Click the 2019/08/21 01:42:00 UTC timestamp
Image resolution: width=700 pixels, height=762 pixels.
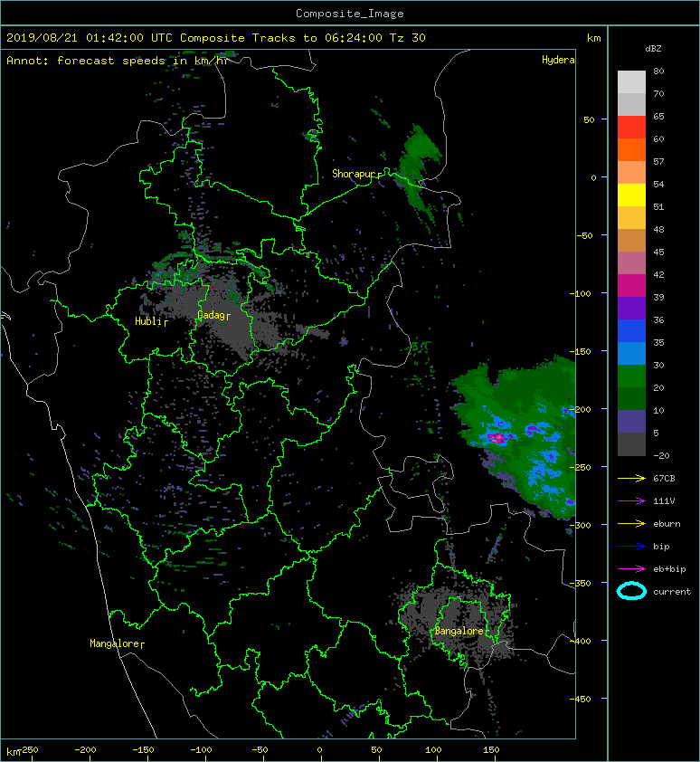[90, 38]
